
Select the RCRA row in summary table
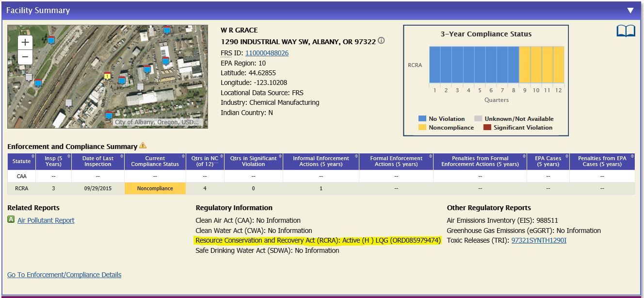pos(321,188)
